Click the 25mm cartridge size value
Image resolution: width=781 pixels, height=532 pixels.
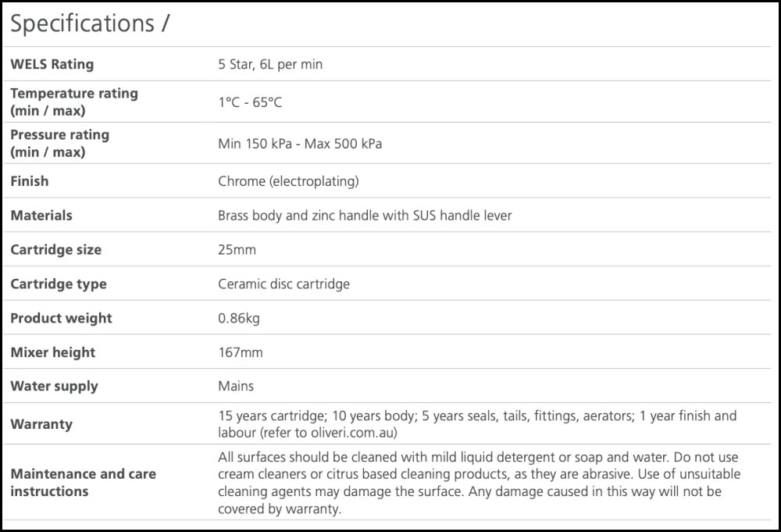click(x=237, y=250)
